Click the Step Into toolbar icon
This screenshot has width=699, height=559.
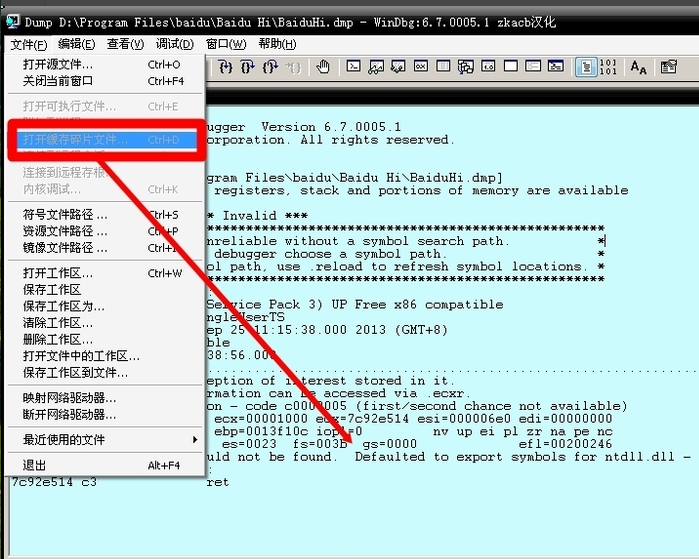[x=225, y=67]
